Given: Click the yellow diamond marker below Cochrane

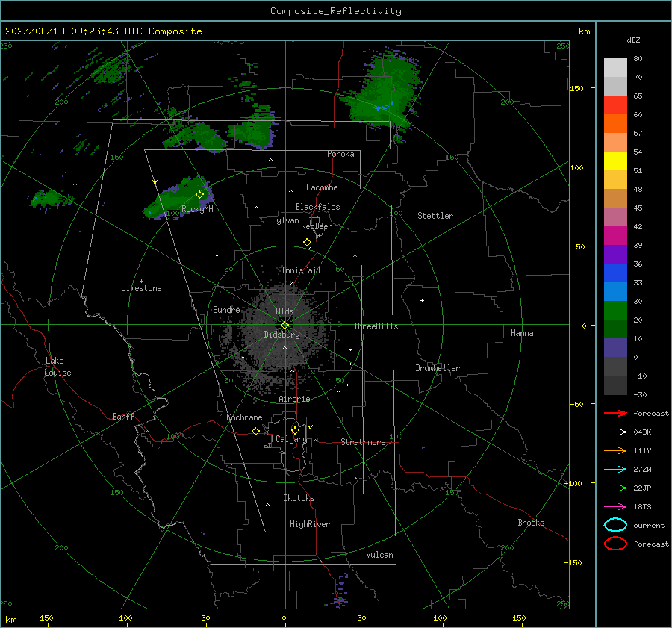Looking at the screenshot, I should click(255, 431).
